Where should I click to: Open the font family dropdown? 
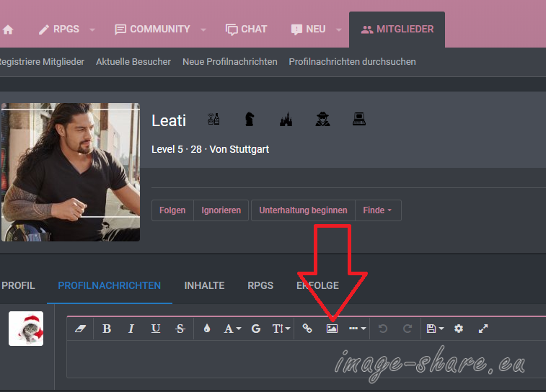click(x=232, y=329)
